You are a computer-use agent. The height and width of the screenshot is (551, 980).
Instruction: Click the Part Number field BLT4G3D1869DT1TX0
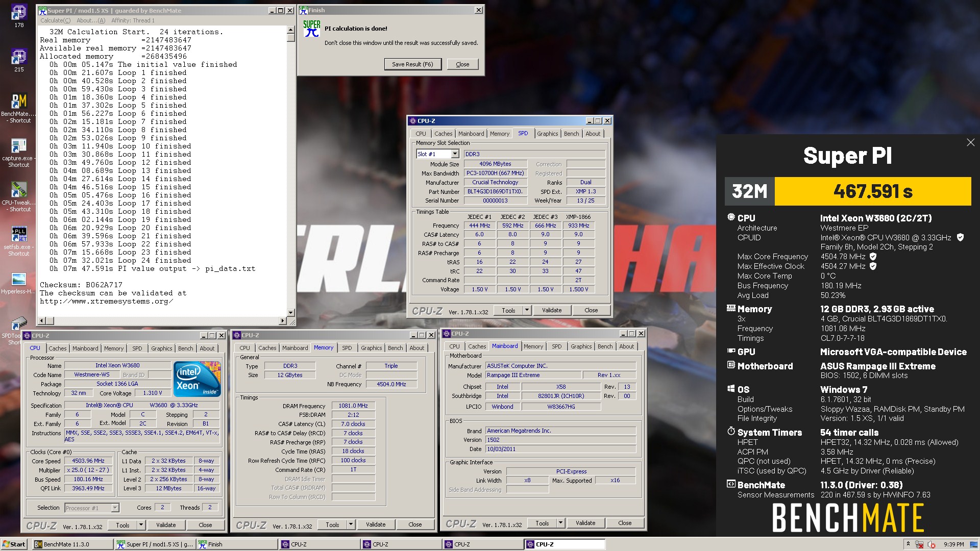coord(495,191)
